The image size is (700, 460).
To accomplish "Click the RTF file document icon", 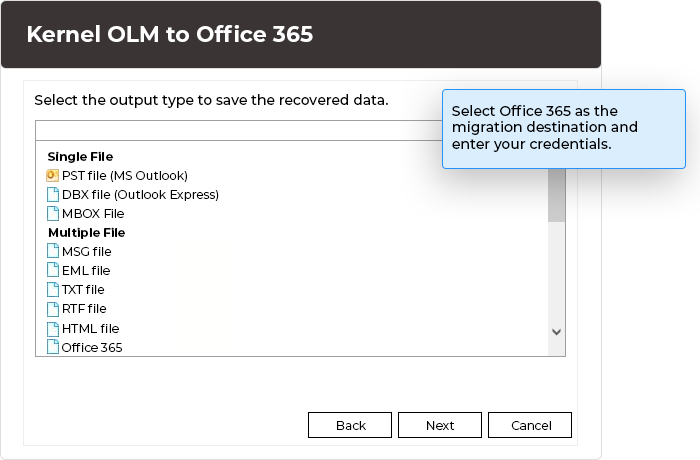I will pyautogui.click(x=53, y=309).
